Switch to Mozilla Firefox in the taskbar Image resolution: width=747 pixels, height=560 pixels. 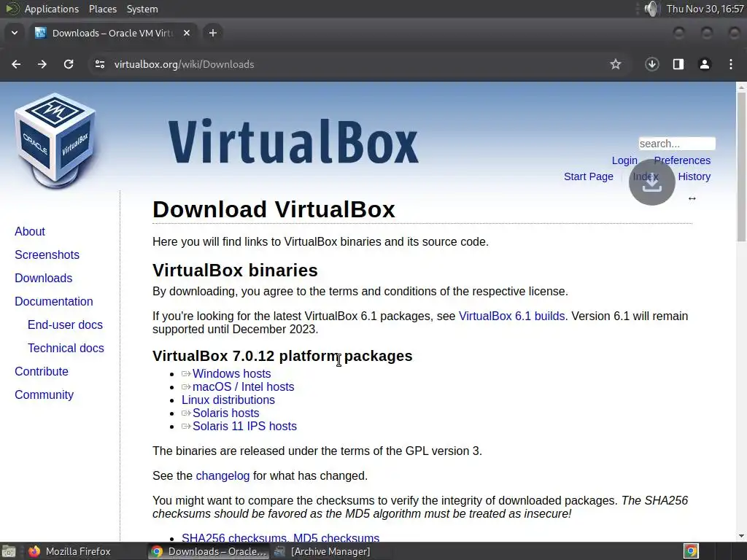point(69,551)
